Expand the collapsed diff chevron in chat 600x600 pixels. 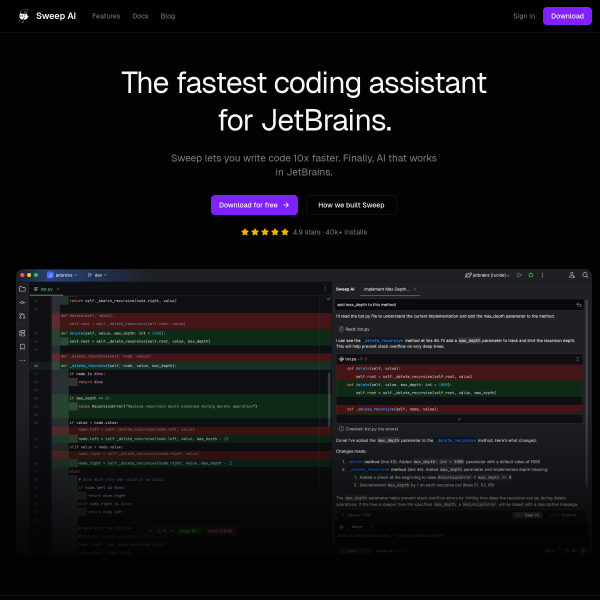pyautogui.click(x=459, y=419)
